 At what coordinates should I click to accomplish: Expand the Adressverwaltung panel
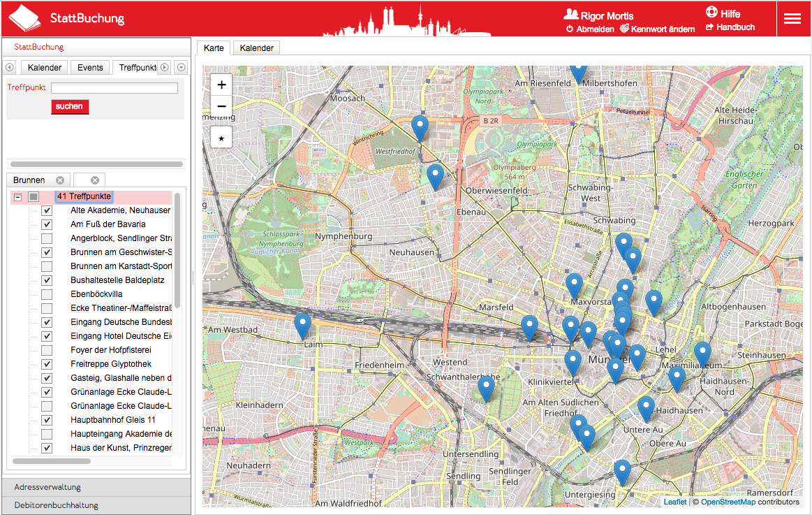96,487
